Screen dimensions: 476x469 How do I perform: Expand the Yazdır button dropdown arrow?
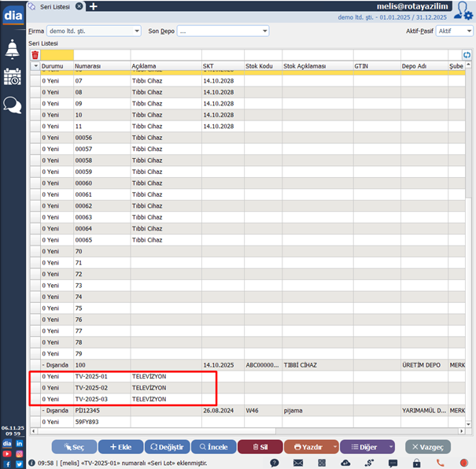[336, 447]
